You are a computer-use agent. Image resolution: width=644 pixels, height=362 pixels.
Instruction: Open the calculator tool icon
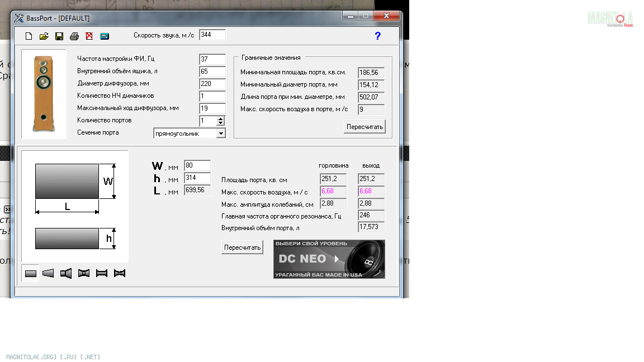click(105, 36)
